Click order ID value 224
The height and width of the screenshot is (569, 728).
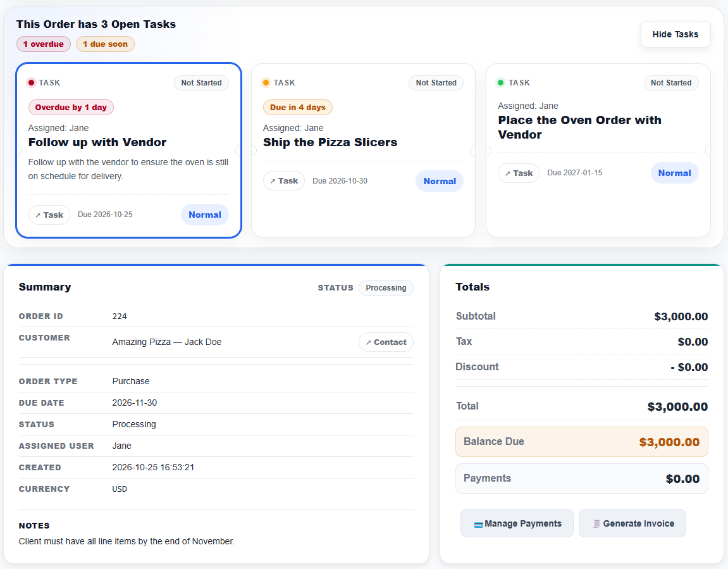120,316
